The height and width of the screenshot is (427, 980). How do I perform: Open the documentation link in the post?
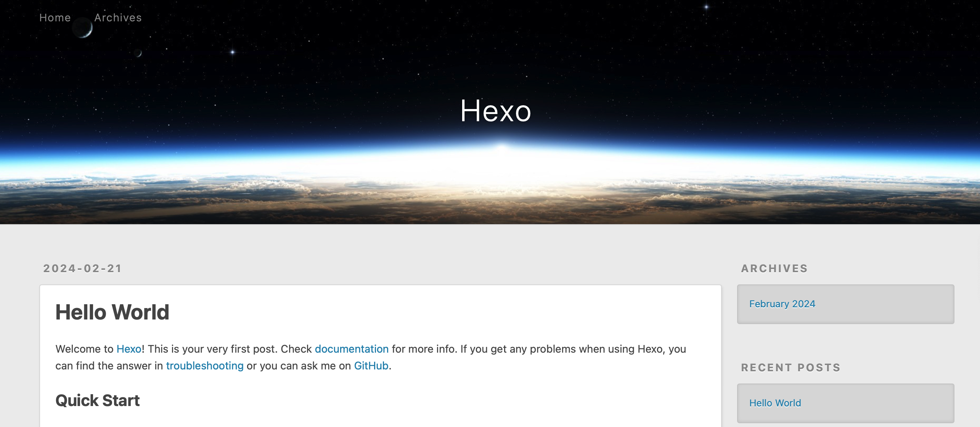(x=352, y=349)
